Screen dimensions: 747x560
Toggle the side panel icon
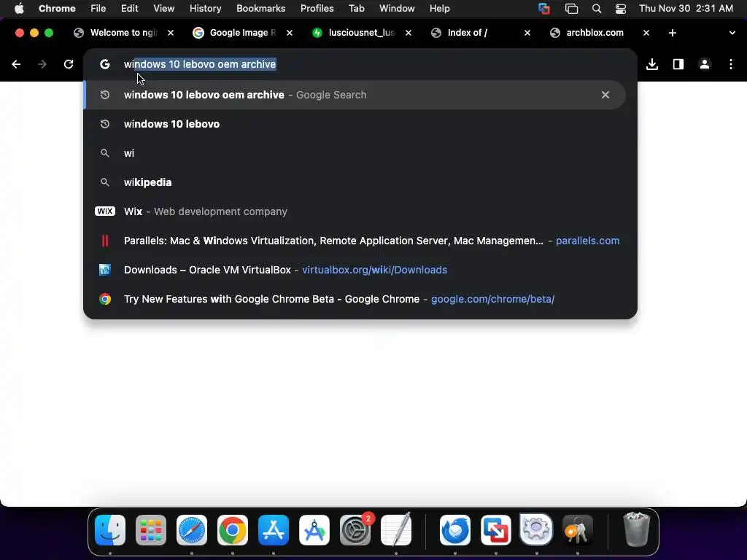(x=678, y=64)
